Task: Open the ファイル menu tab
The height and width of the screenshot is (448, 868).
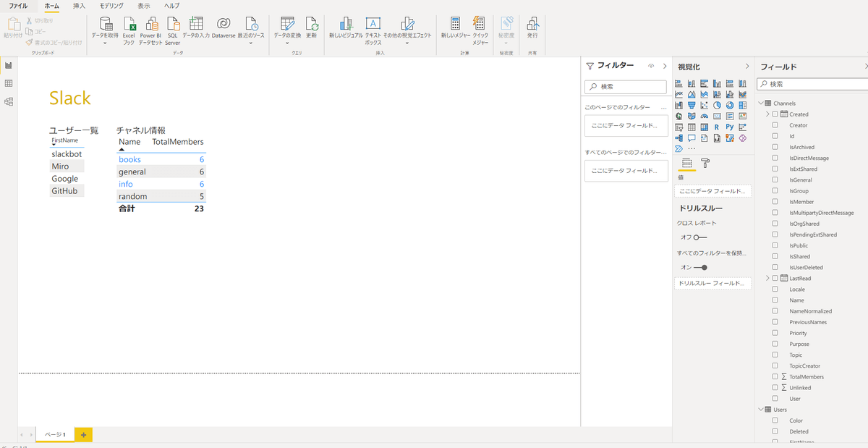Action: click(18, 6)
